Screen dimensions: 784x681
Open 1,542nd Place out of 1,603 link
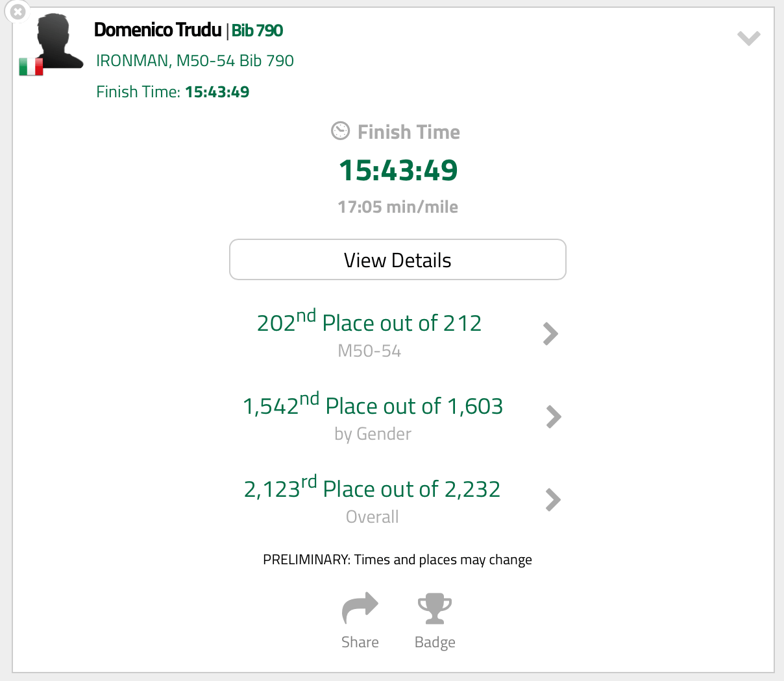pyautogui.click(x=373, y=406)
